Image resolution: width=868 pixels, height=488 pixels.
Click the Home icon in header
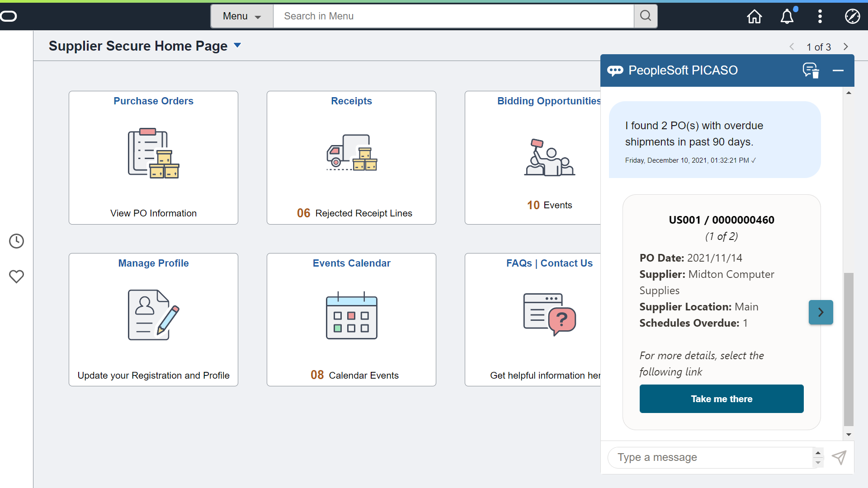(x=754, y=16)
